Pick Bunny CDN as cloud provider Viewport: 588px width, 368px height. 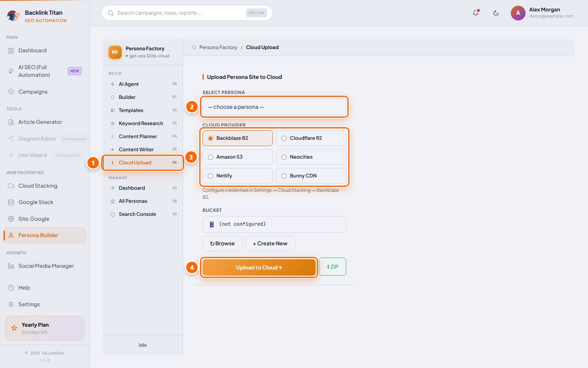click(311, 176)
